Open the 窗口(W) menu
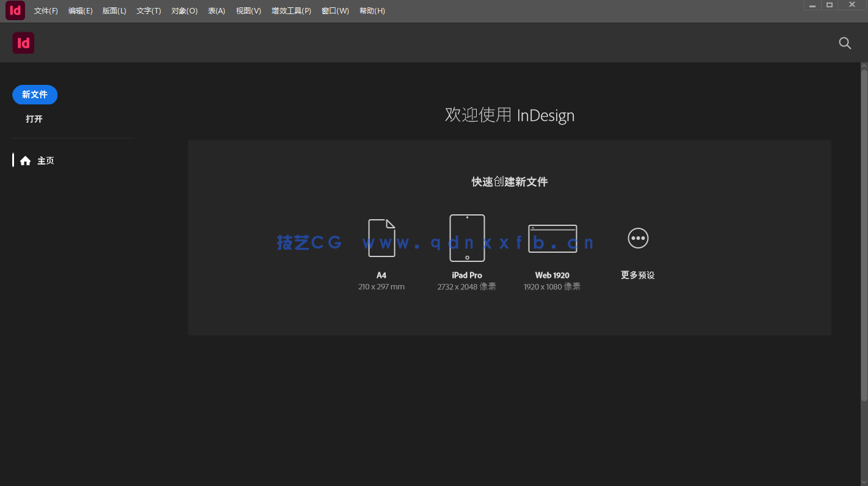The image size is (868, 486). click(335, 10)
